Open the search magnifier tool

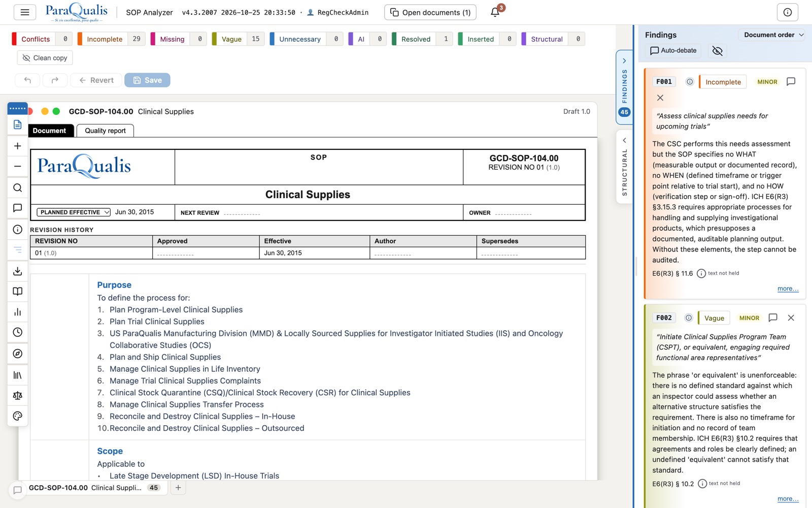click(x=17, y=187)
